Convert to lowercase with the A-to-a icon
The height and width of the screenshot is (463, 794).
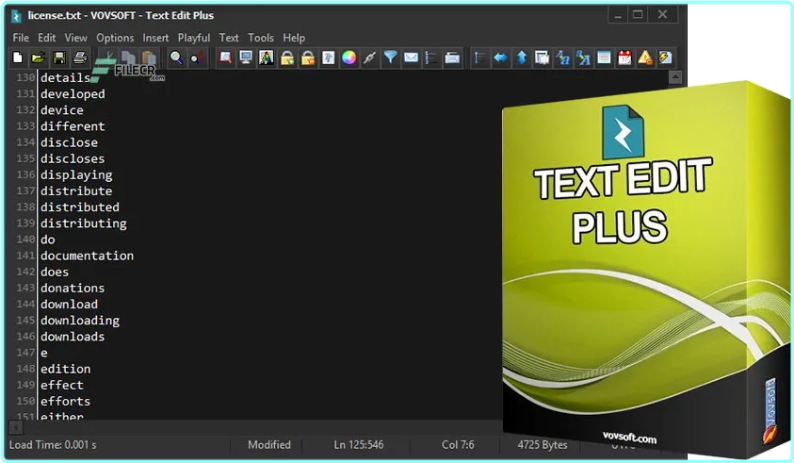point(563,58)
